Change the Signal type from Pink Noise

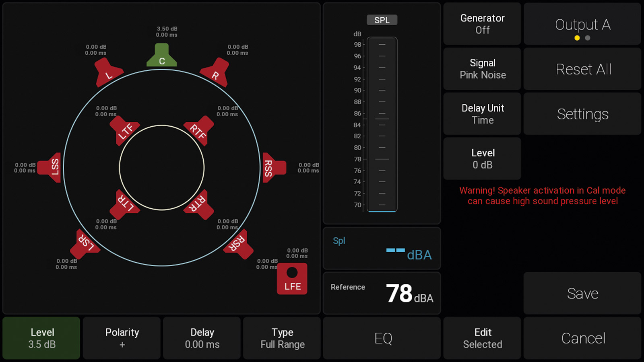(482, 69)
